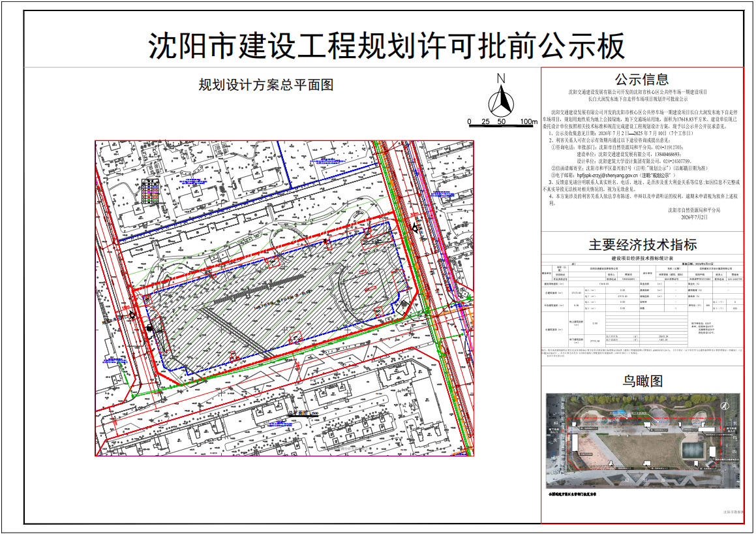This screenshot has height=534, width=756.
Task: Select the date line 2026年7月2日 under the signature
Action: [x=694, y=217]
